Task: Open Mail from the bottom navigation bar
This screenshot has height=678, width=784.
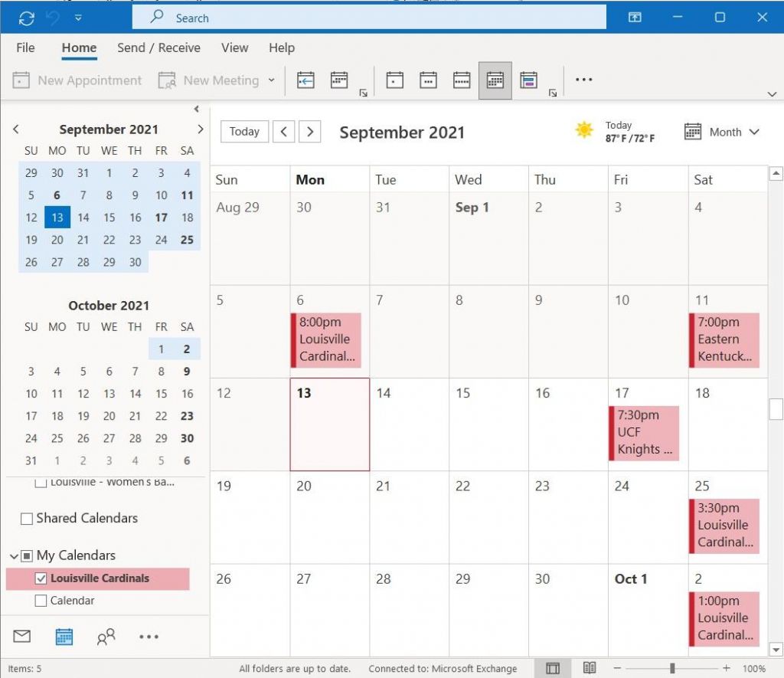Action: point(22,636)
